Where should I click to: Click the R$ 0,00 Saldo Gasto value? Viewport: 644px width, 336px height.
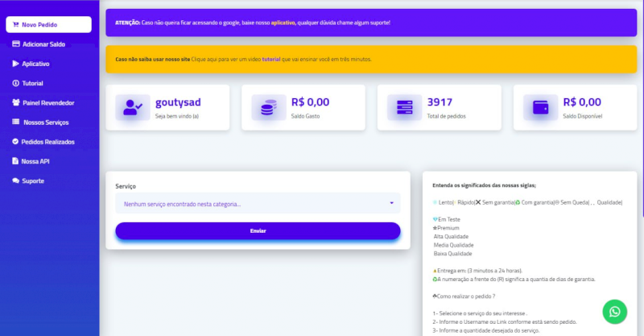pos(310,102)
